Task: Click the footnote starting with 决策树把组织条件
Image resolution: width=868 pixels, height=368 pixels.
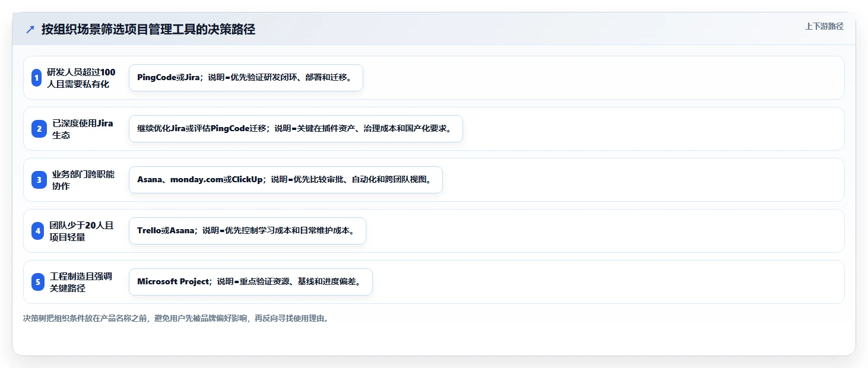Action: (176, 319)
